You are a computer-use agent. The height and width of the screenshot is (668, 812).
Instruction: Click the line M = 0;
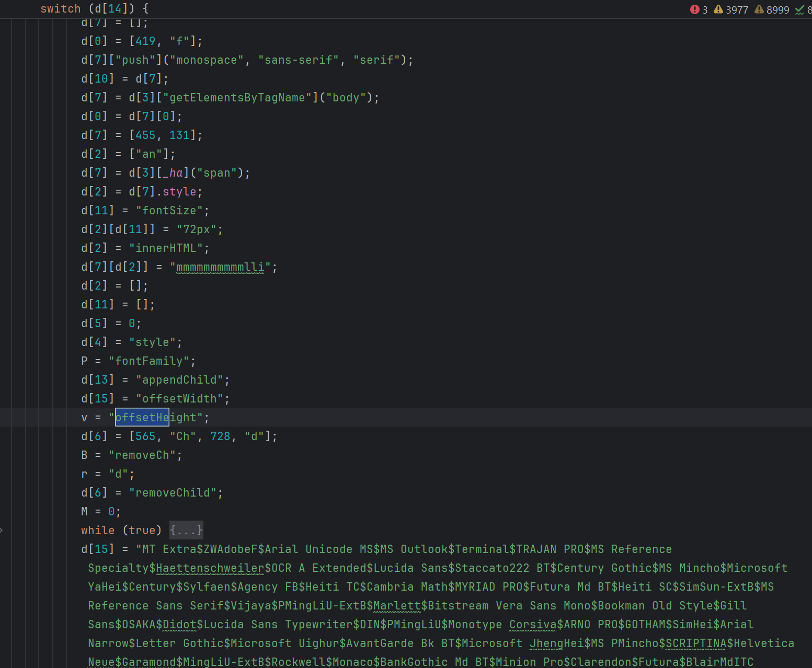(x=101, y=512)
